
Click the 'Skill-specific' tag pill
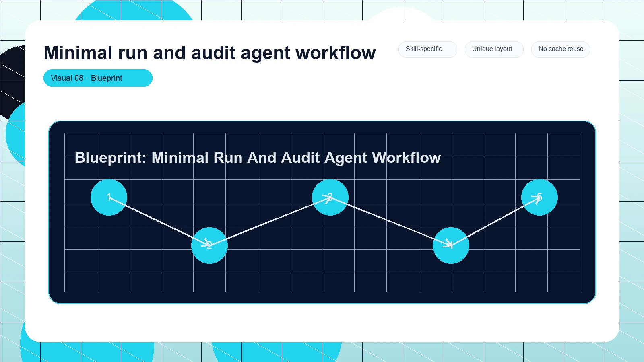(427, 49)
